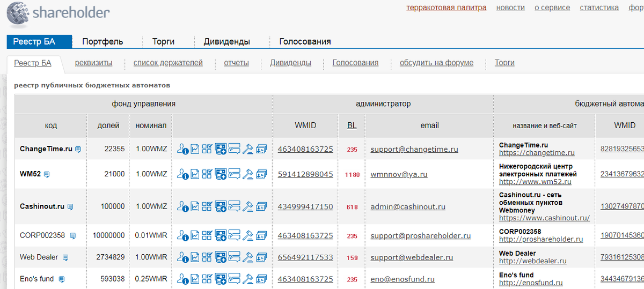Open the Портфель main tab
This screenshot has width=644, height=289.
point(103,41)
